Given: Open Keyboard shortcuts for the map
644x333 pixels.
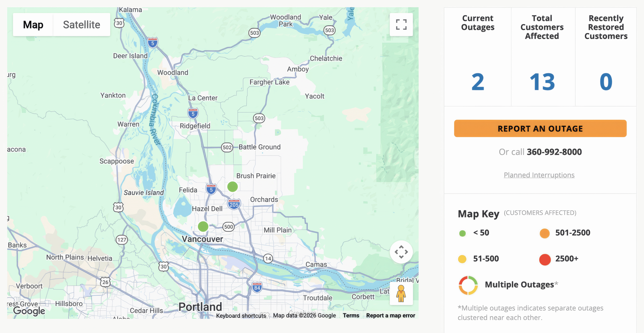Looking at the screenshot, I should tap(241, 315).
